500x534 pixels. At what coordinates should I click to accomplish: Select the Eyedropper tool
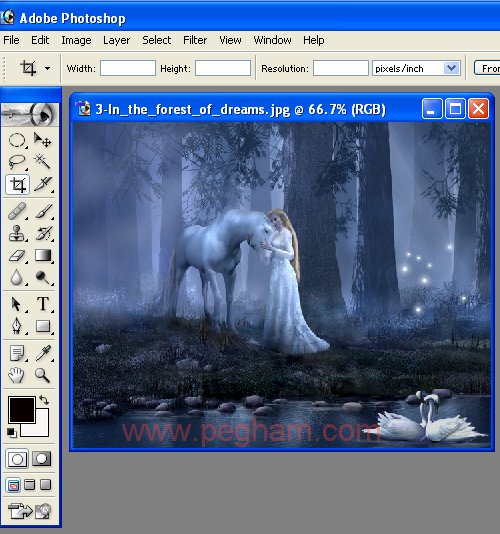(x=43, y=353)
